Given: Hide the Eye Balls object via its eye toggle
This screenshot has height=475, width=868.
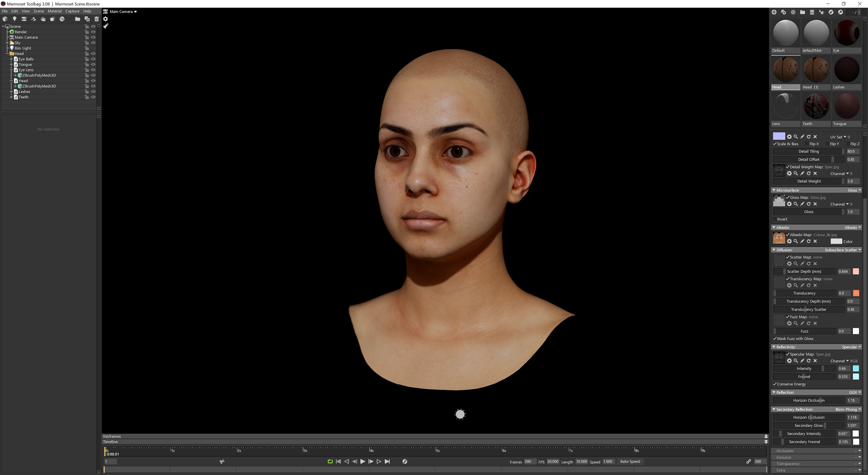Looking at the screenshot, I should point(93,59).
